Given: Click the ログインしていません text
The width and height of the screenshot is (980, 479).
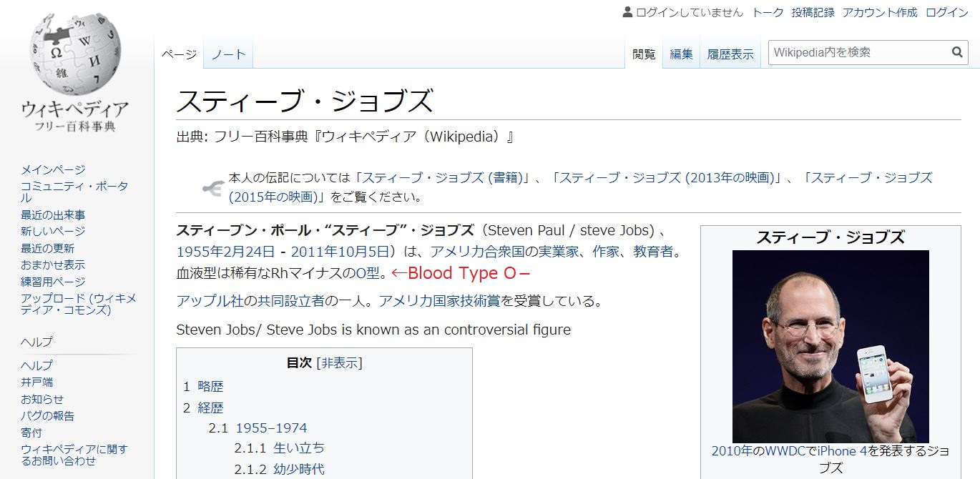Looking at the screenshot, I should click(690, 12).
